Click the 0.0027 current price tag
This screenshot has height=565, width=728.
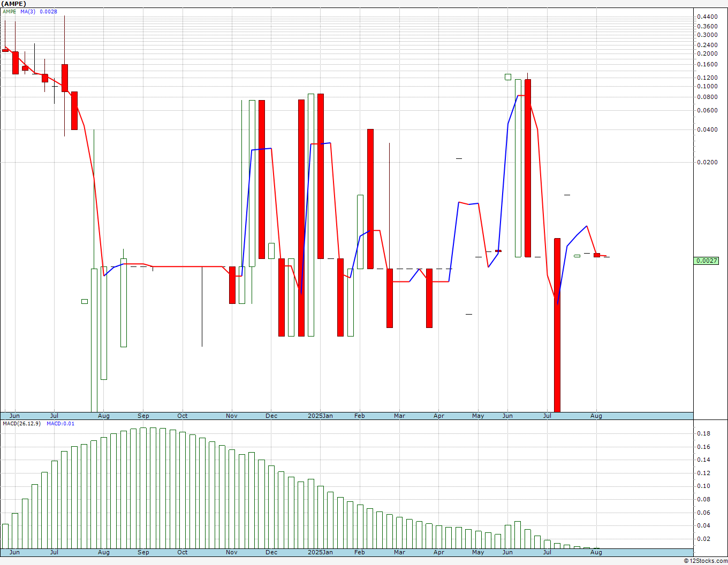pos(706,261)
